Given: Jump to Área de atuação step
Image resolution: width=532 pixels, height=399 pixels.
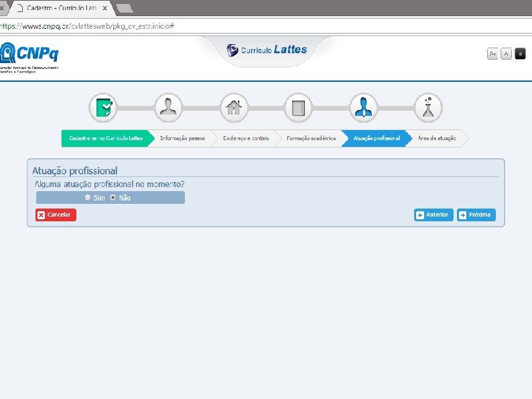Looking at the screenshot, I should (x=437, y=138).
